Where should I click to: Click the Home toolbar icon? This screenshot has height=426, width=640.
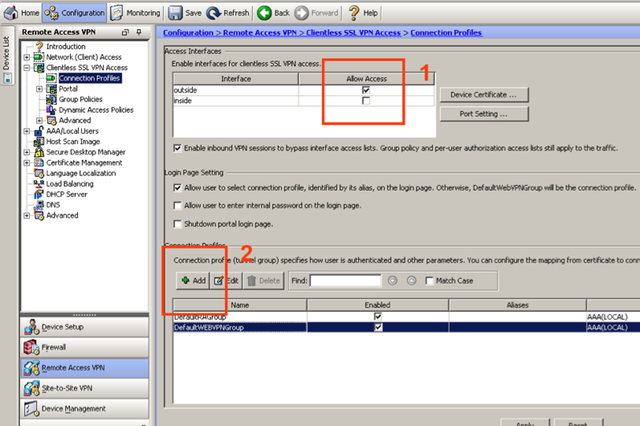(x=11, y=13)
